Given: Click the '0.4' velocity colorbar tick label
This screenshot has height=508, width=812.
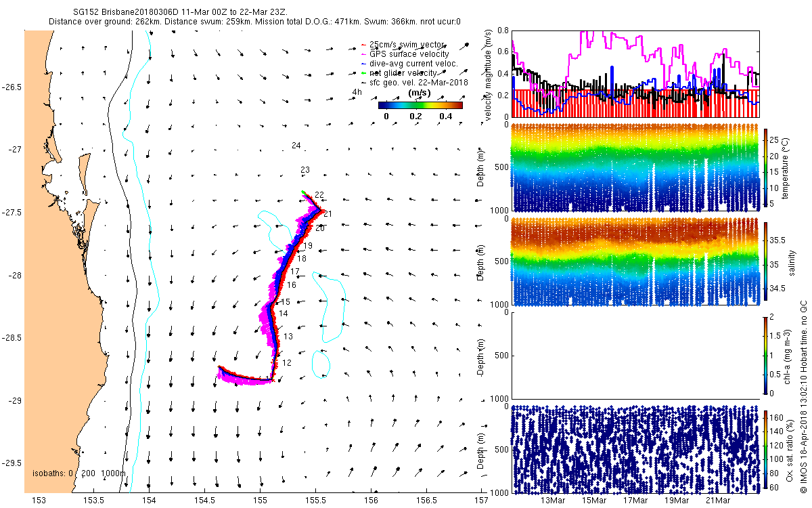Looking at the screenshot, I should coord(446,117).
